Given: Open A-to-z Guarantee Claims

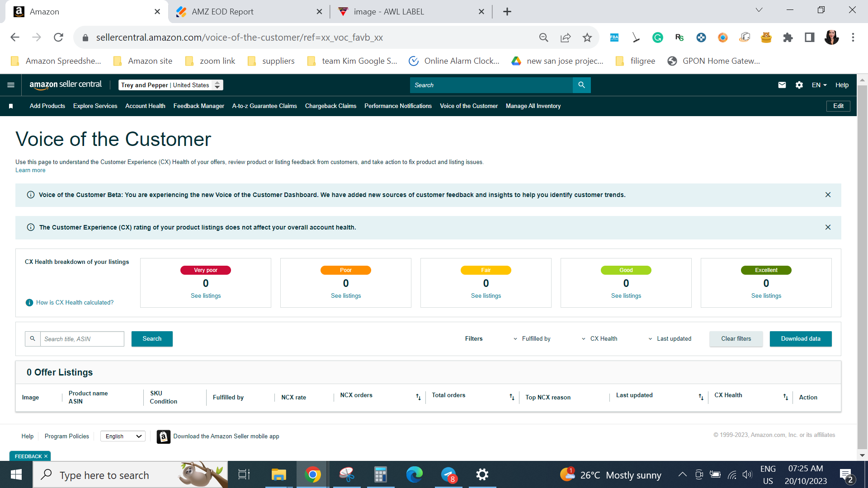Looking at the screenshot, I should pyautogui.click(x=264, y=106).
